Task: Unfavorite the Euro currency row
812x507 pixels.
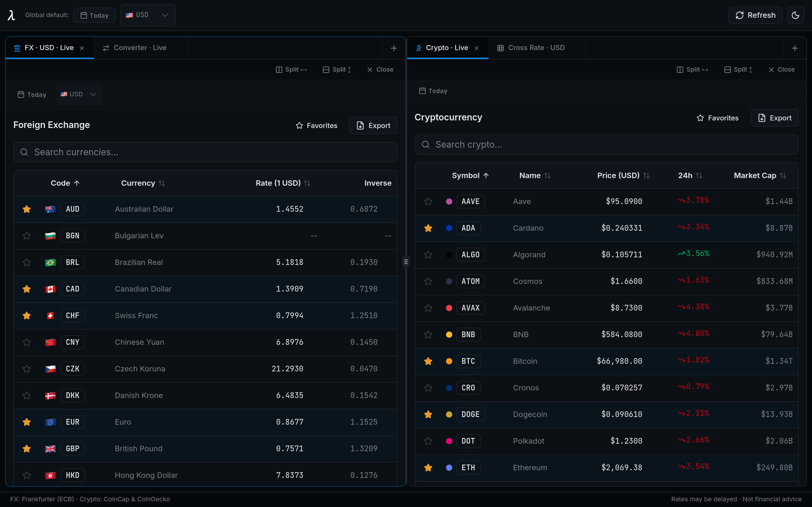Action: point(27,422)
